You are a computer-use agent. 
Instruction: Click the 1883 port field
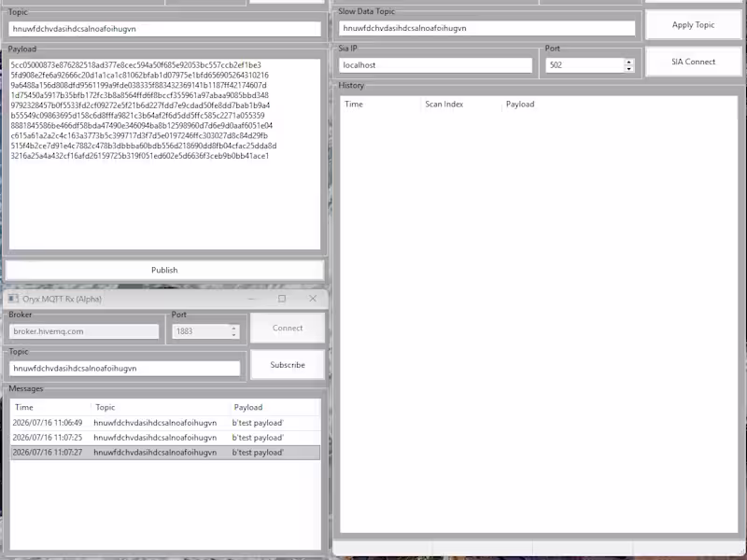[200, 331]
